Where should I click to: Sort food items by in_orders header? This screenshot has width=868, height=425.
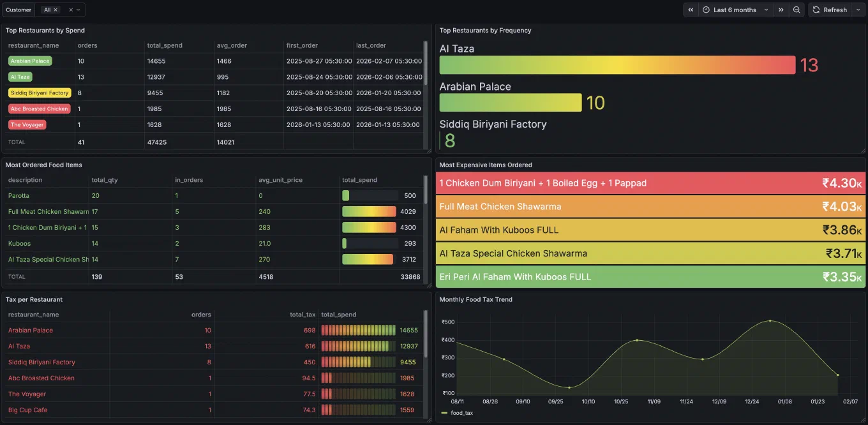tap(189, 180)
